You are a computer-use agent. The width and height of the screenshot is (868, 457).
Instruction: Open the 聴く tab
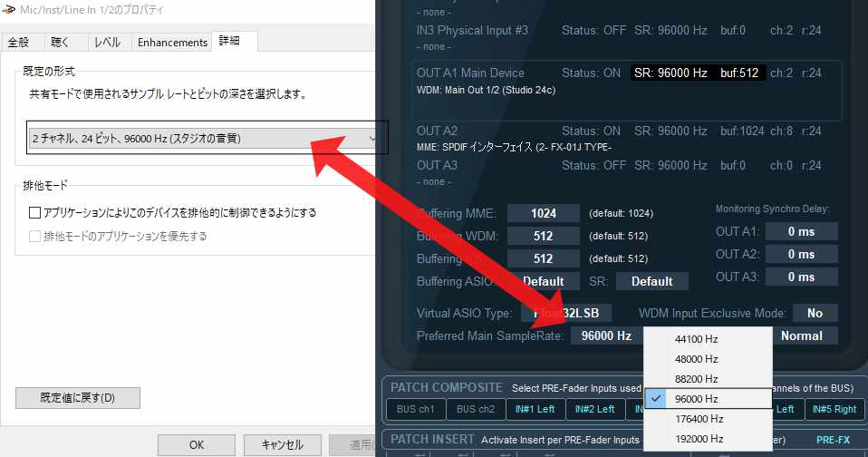(x=60, y=43)
